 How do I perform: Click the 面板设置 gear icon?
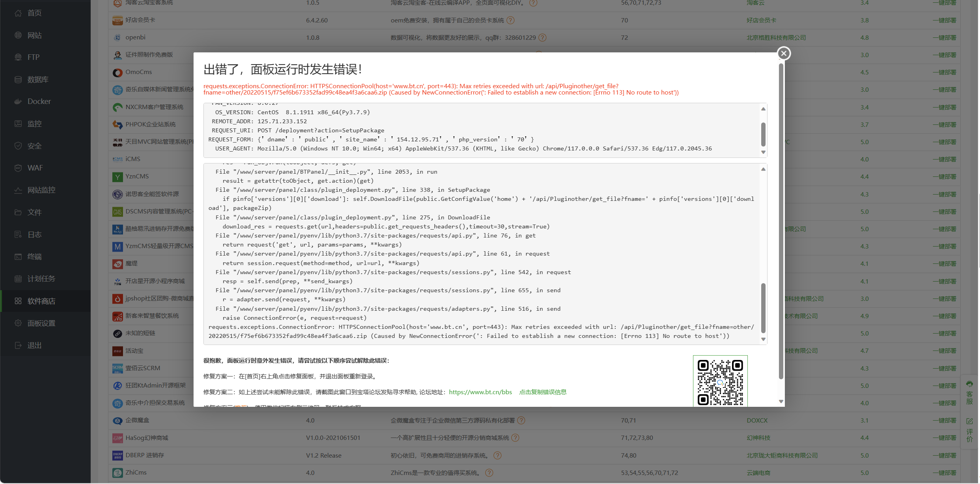(x=18, y=323)
